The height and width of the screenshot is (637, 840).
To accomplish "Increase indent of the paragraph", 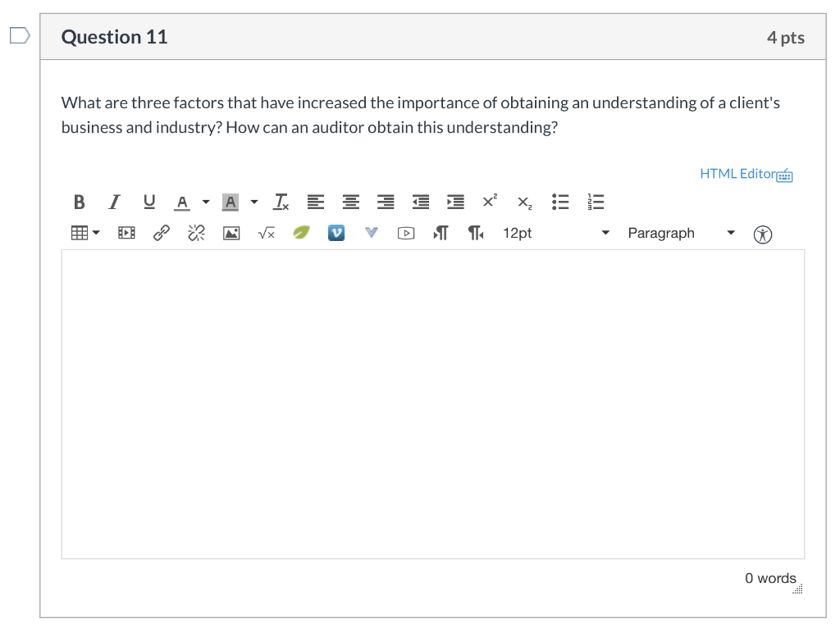I will coord(455,202).
